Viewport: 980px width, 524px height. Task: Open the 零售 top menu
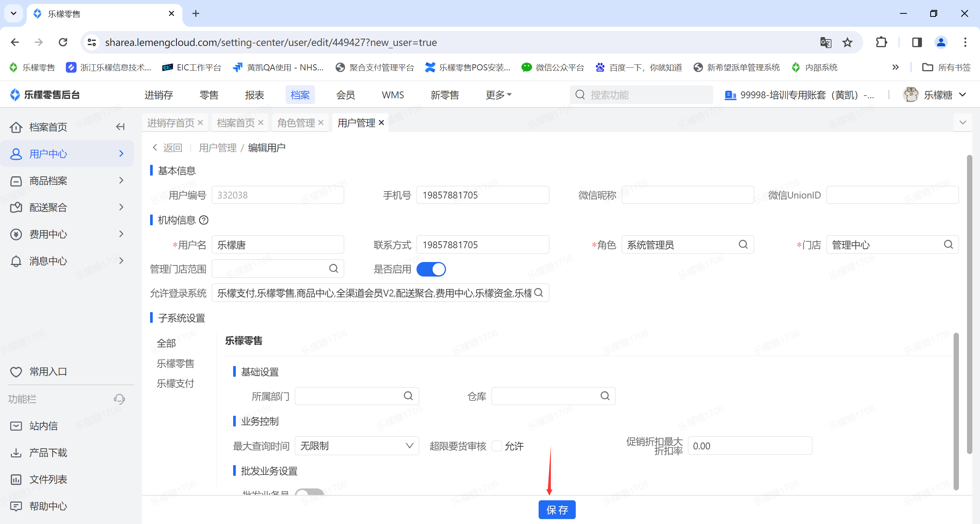(x=209, y=94)
